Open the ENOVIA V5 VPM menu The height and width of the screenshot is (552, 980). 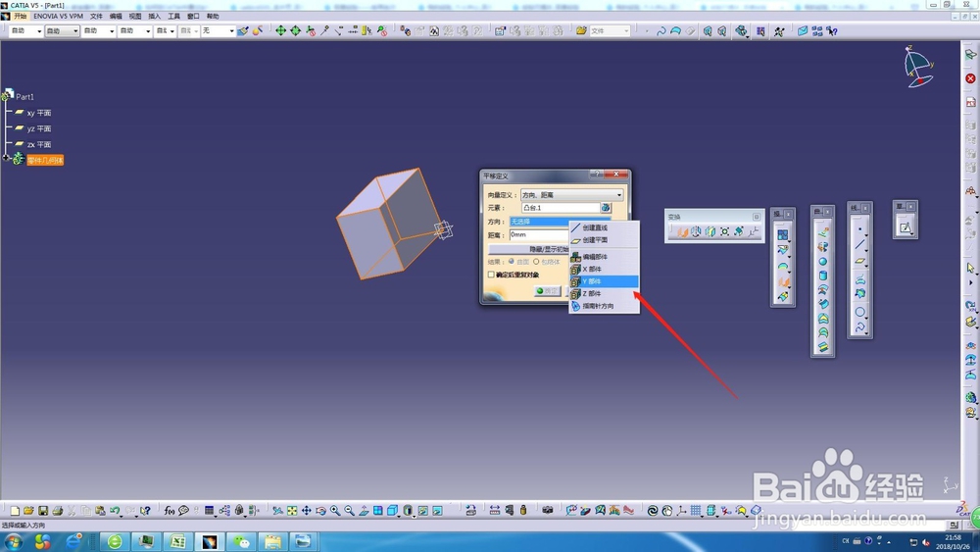pyautogui.click(x=58, y=17)
